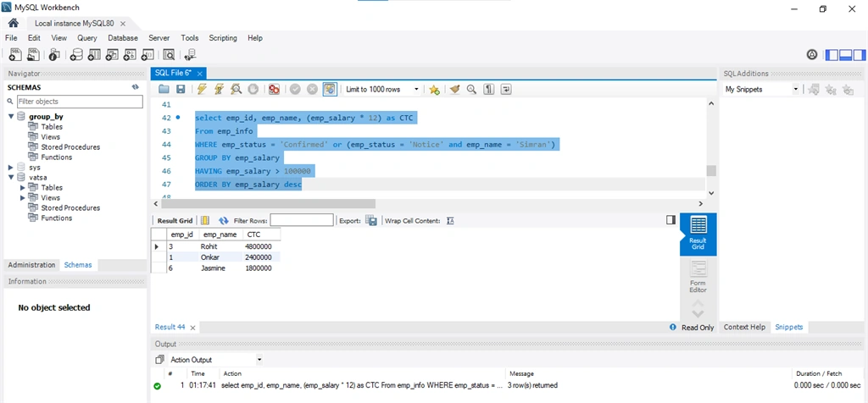868x403 pixels.
Task: Create a new table toolbar icon
Action: (x=94, y=54)
